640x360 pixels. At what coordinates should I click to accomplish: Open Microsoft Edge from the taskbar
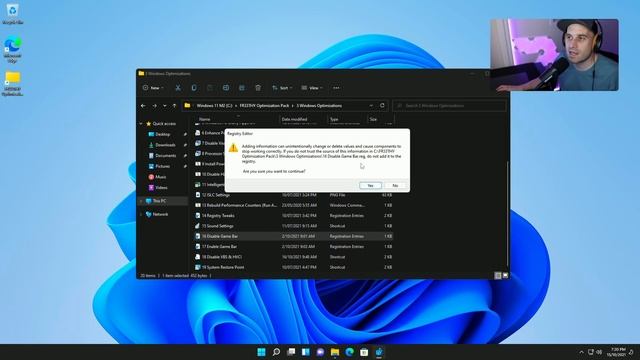point(350,352)
